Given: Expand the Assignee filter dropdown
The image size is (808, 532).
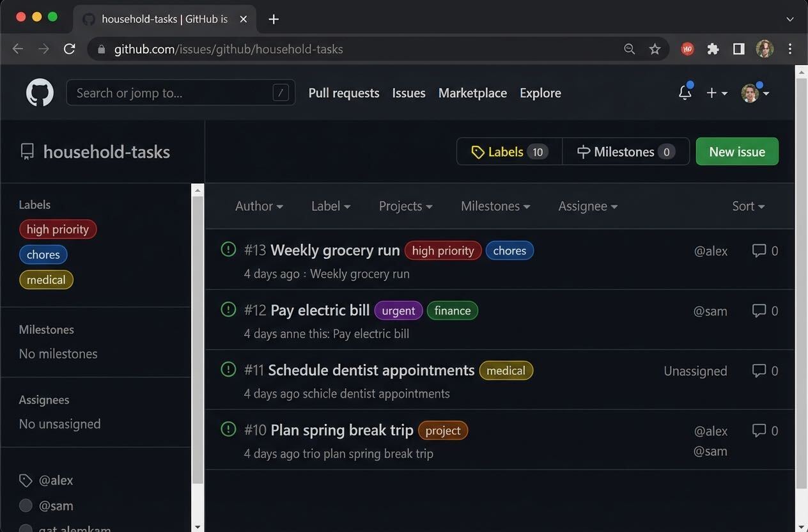Looking at the screenshot, I should pos(587,206).
